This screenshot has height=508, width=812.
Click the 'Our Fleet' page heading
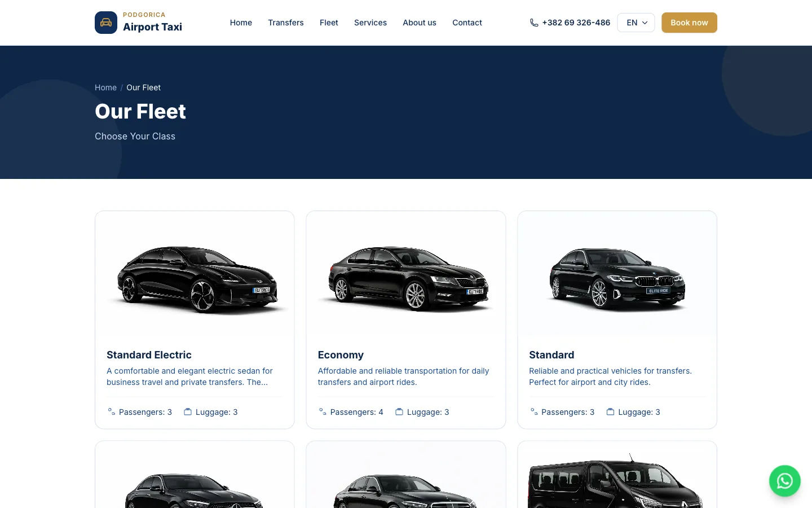coord(140,112)
